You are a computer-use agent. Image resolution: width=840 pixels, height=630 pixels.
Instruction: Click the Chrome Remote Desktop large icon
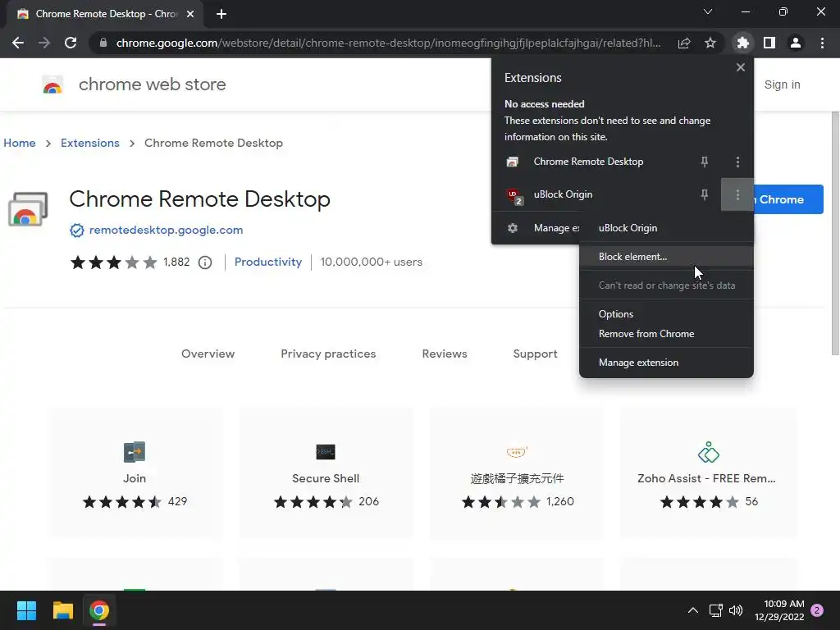click(x=28, y=209)
